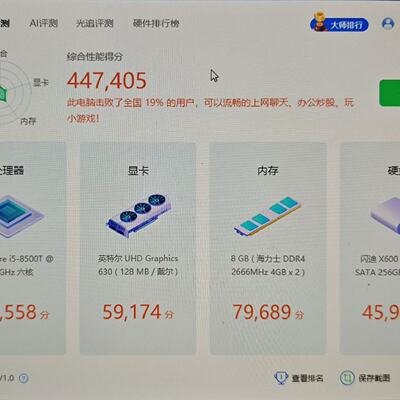The width and height of the screenshot is (400, 400).
Task: Click the processor score ending 558
Action: 24,312
